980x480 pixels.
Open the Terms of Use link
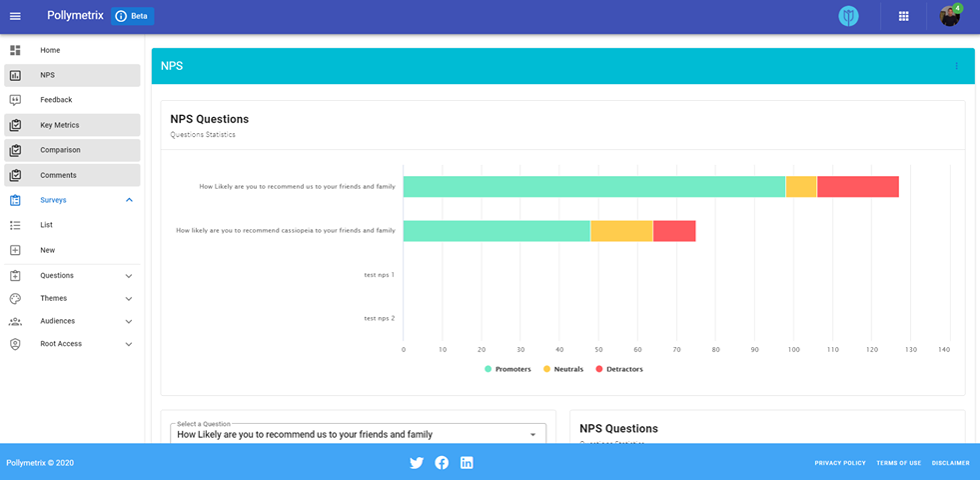pos(899,463)
